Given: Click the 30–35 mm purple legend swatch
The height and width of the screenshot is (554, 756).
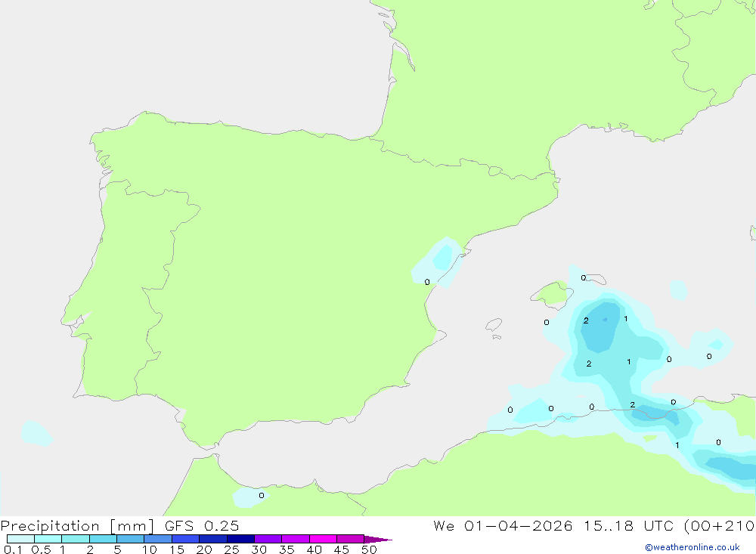Looking at the screenshot, I should tap(268, 539).
